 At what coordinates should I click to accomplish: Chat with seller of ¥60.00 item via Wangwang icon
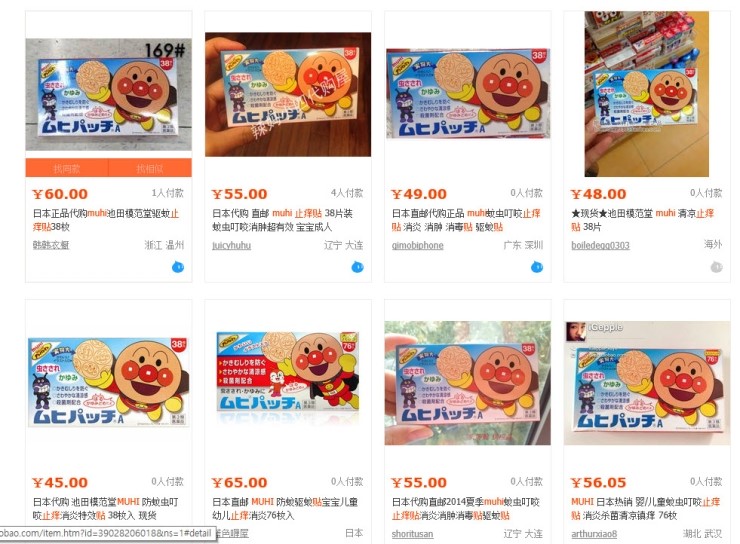[178, 267]
